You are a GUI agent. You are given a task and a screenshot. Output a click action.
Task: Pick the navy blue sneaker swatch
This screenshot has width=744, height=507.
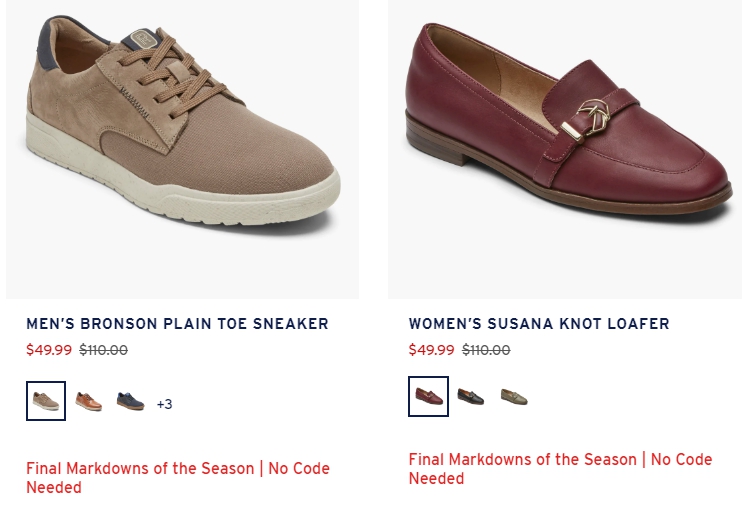click(x=130, y=401)
